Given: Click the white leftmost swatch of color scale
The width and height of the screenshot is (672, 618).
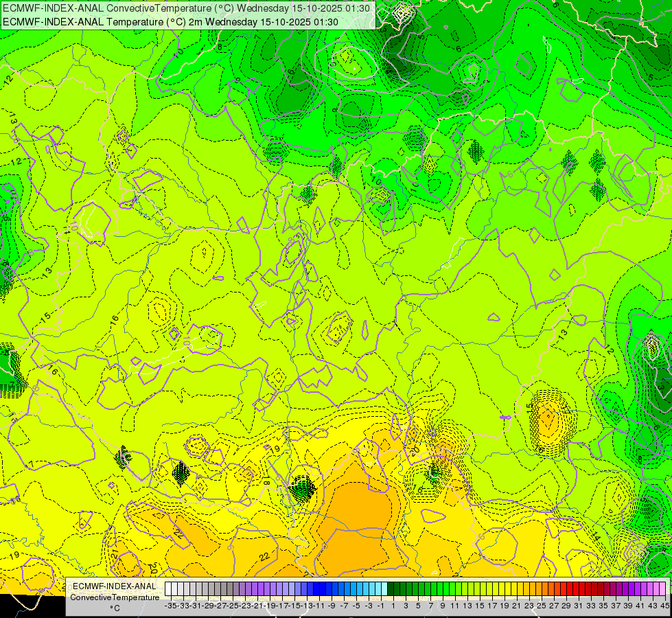Looking at the screenshot, I should 168,589.
